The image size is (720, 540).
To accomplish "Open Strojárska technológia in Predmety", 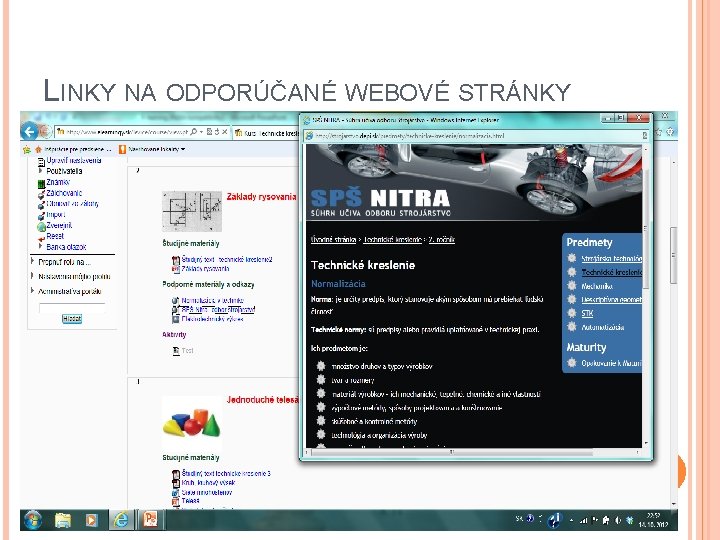I will (x=612, y=259).
